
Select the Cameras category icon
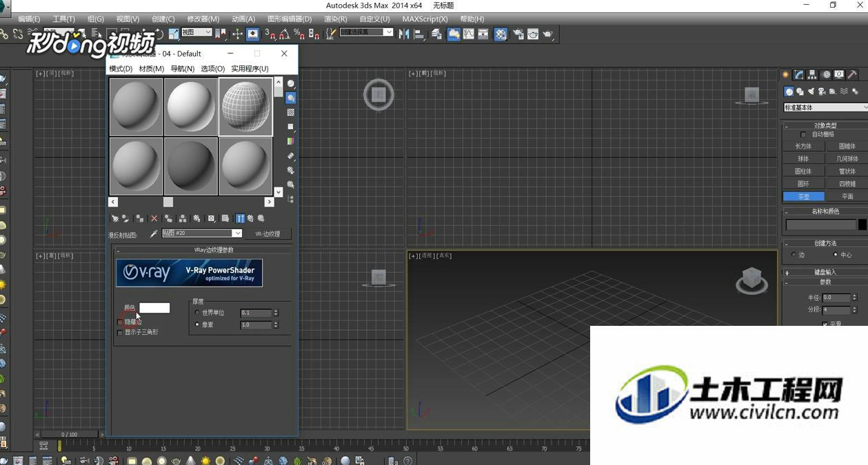[822, 92]
